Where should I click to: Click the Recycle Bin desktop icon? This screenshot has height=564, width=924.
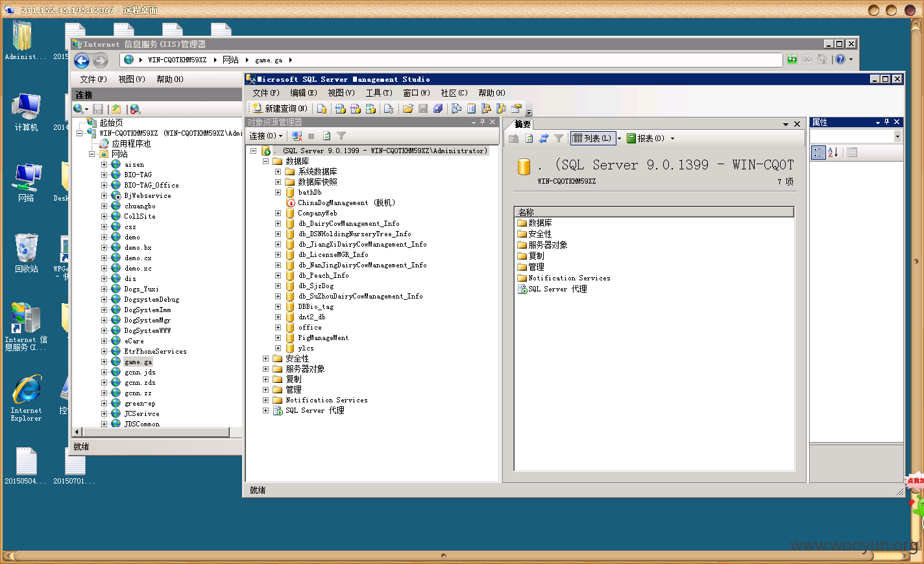pyautogui.click(x=27, y=253)
